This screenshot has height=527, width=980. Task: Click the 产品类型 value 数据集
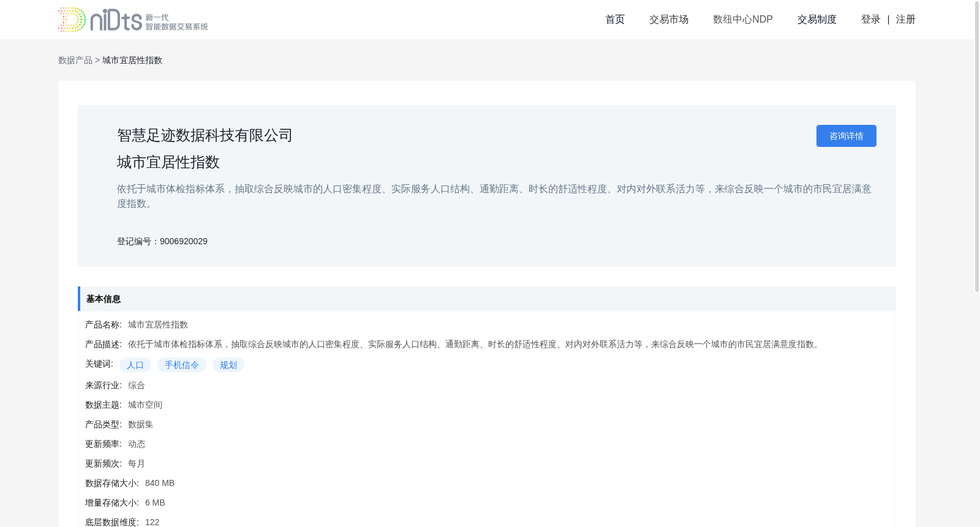141,424
